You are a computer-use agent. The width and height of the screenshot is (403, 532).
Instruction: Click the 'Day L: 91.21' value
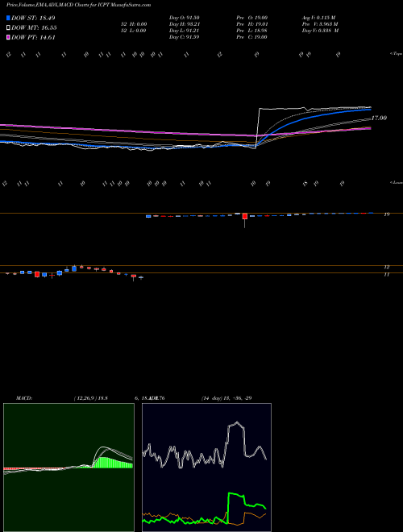coord(185,31)
